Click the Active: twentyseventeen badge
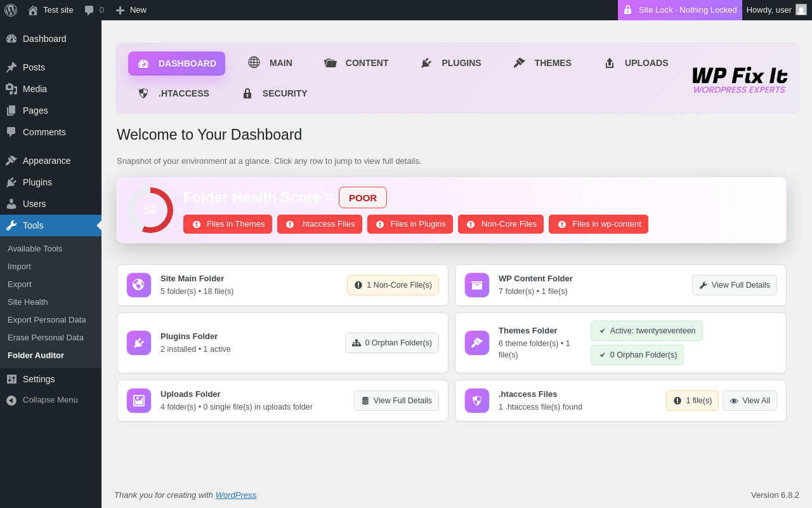The image size is (812, 508). (x=646, y=331)
